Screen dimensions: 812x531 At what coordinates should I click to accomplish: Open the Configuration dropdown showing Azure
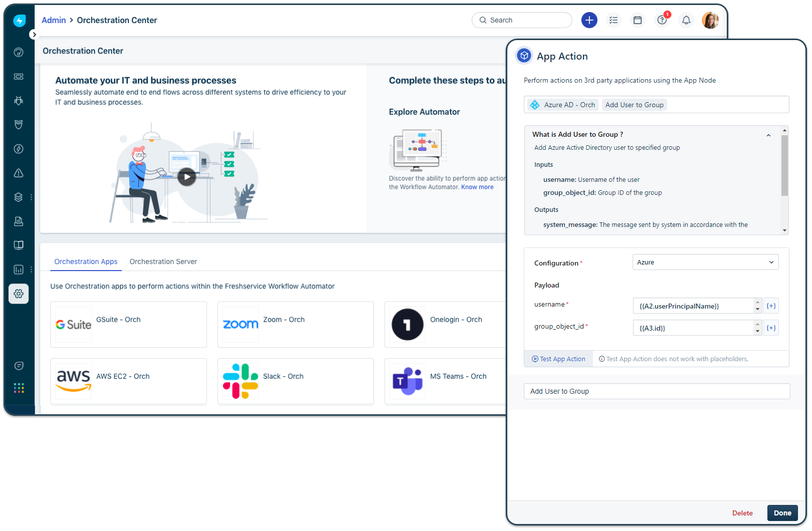pyautogui.click(x=705, y=262)
